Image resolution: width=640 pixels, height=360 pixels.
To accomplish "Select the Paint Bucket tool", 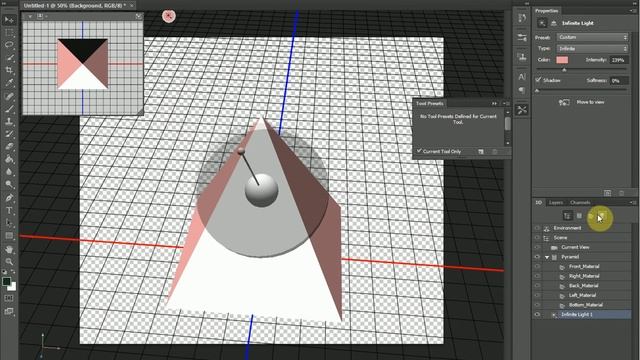I will coord(9,159).
